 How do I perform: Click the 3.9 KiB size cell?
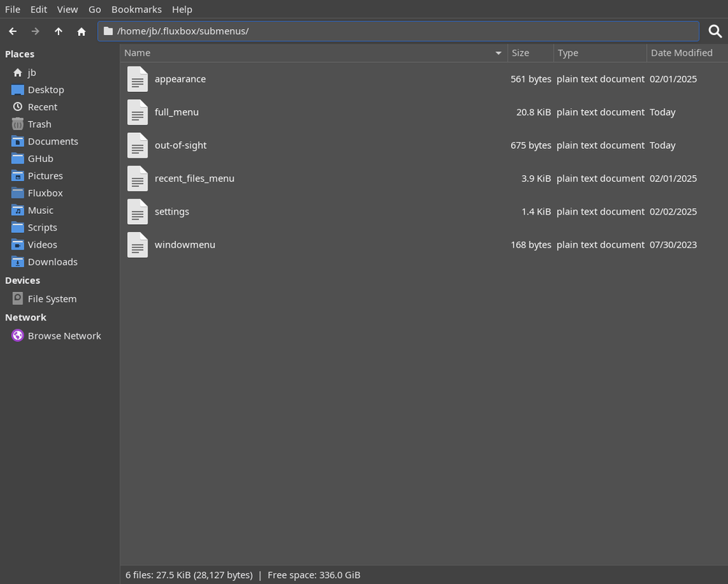pos(536,178)
